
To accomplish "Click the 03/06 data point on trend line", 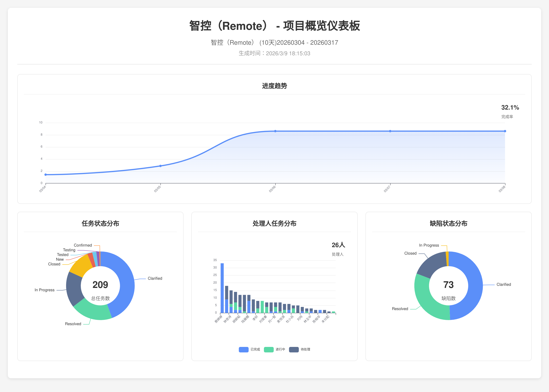I will click(x=275, y=131).
